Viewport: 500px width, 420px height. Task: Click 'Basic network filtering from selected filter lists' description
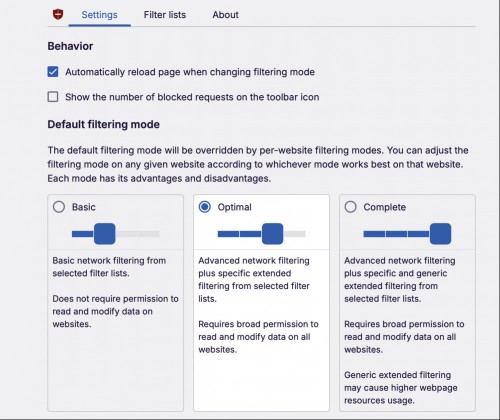click(x=109, y=267)
